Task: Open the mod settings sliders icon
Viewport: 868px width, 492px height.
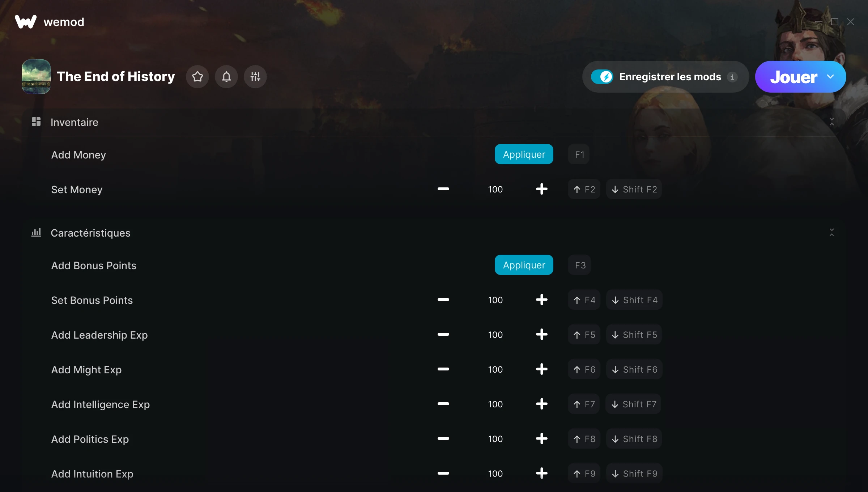Action: [x=255, y=77]
